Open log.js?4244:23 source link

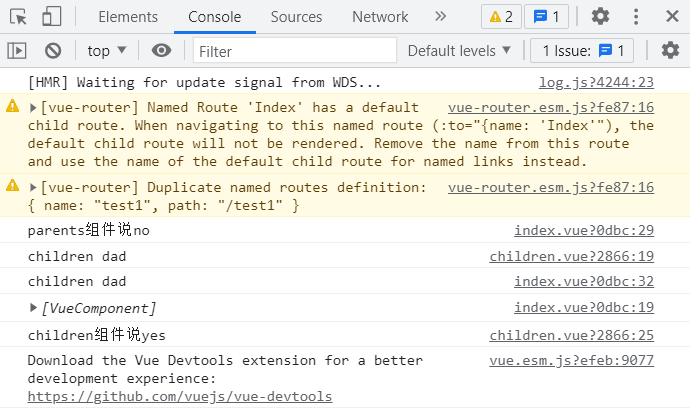coord(596,82)
